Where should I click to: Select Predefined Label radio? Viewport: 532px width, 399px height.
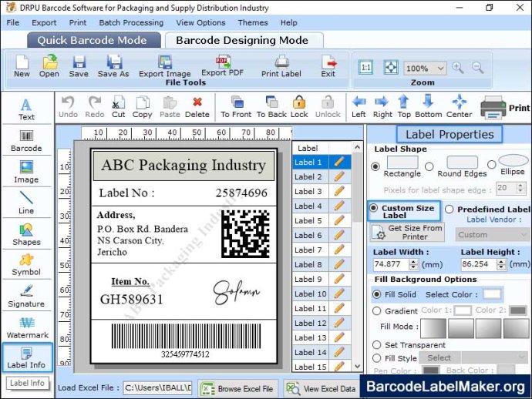click(x=450, y=210)
